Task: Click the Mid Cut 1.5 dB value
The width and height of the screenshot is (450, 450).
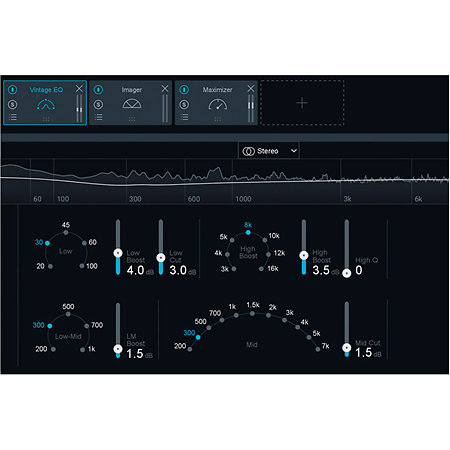Action: click(x=368, y=353)
